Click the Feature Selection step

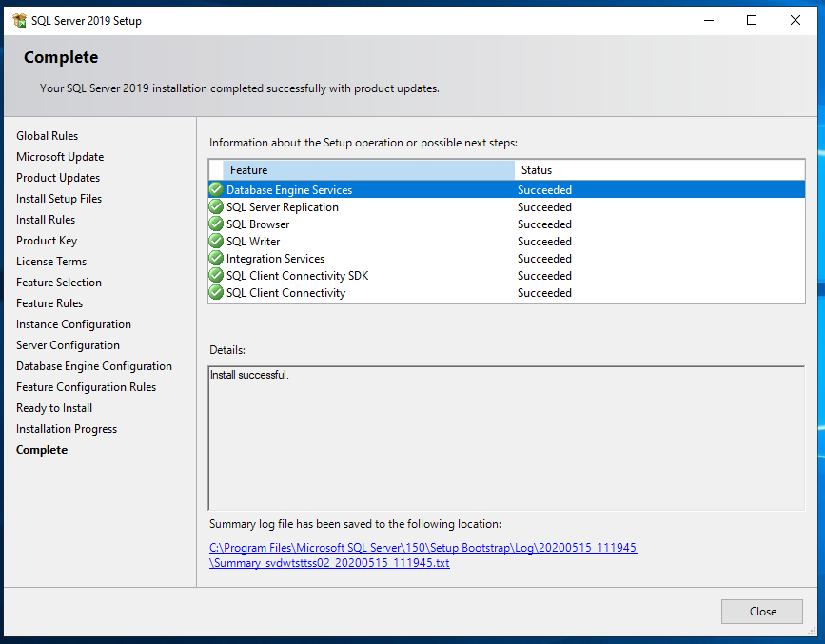coord(59,282)
